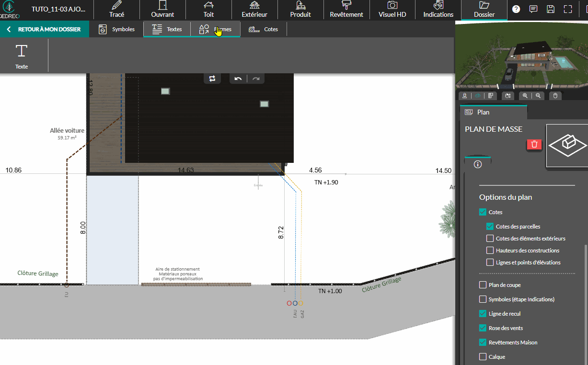This screenshot has height=365, width=588.
Task: Click the project title TUTO_11-03 AJO...
Action: pyautogui.click(x=58, y=9)
